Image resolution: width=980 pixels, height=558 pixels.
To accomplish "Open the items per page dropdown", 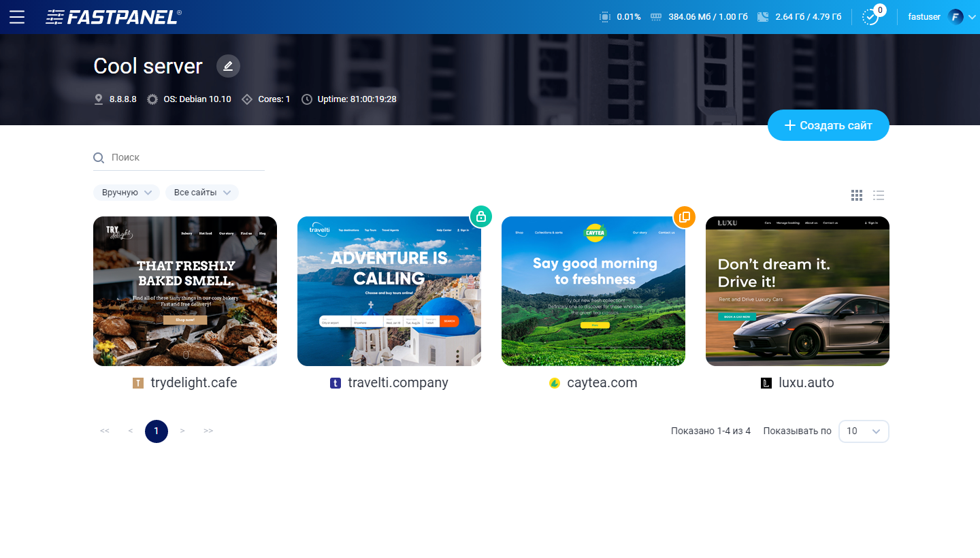I will tap(864, 431).
